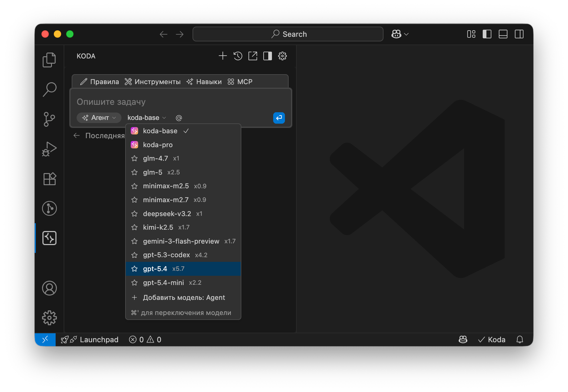Collapse the koda-base model dropdown
Viewport: 568px width, 392px height.
(146, 118)
